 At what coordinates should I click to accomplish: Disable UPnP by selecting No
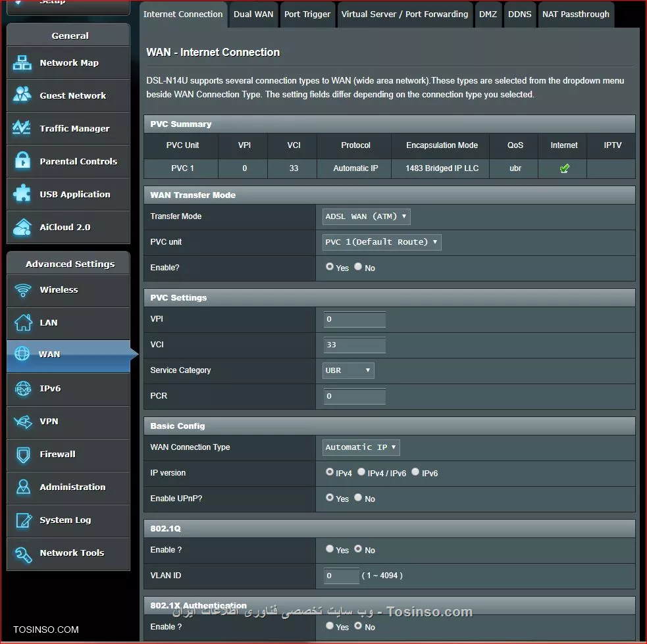click(x=358, y=497)
